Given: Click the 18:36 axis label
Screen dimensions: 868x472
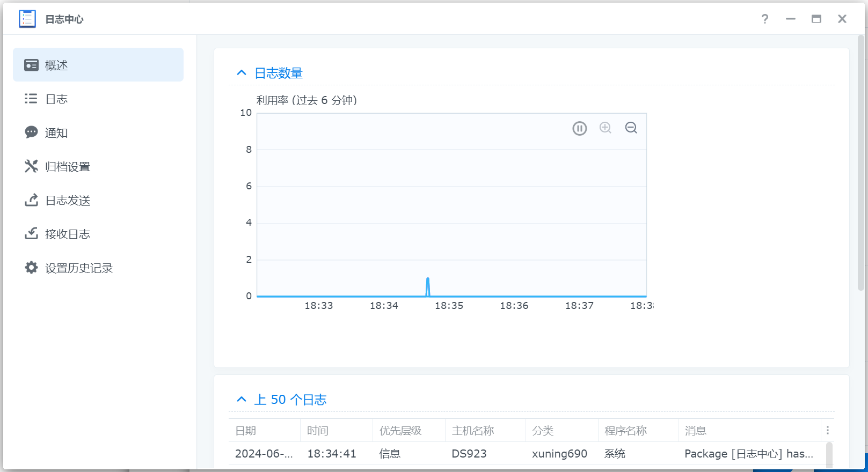Looking at the screenshot, I should tap(514, 306).
